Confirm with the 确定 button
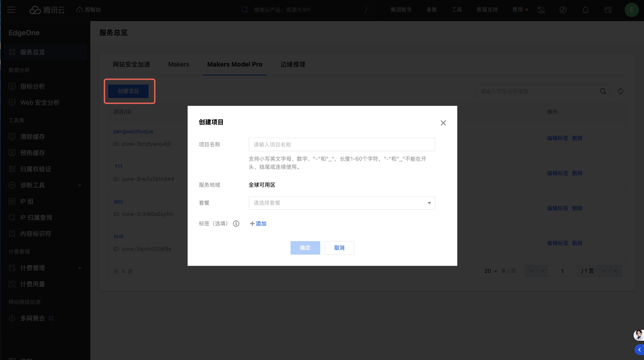Screen dimensions: 644x360 pyautogui.click(x=305, y=248)
